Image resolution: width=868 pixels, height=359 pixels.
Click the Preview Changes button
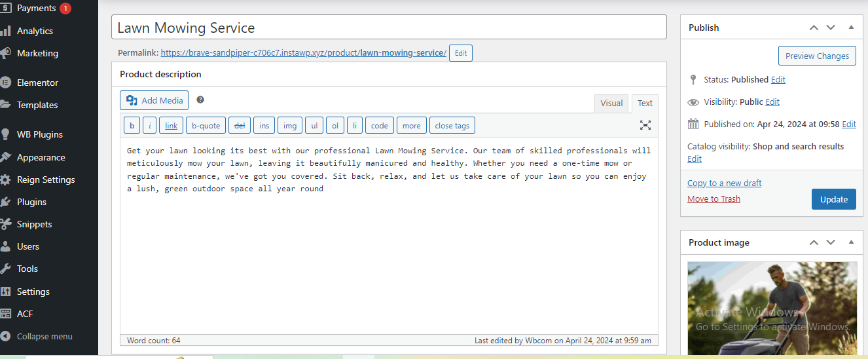(x=817, y=56)
